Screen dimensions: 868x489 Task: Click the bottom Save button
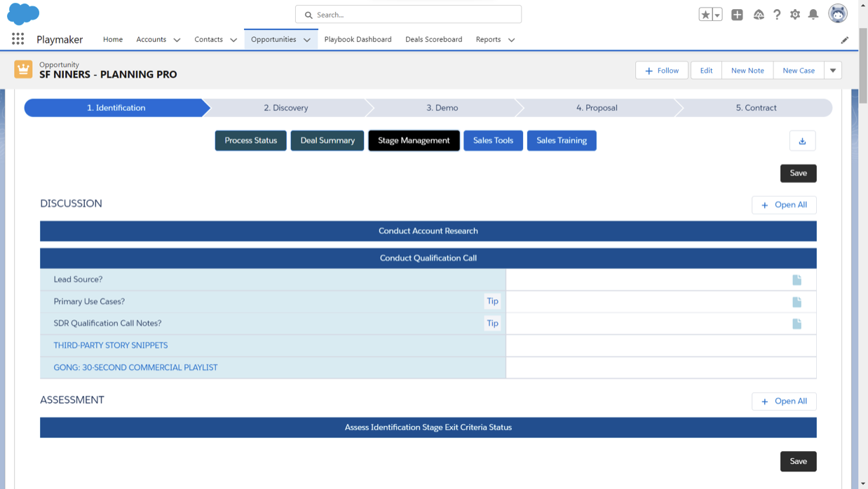(799, 462)
